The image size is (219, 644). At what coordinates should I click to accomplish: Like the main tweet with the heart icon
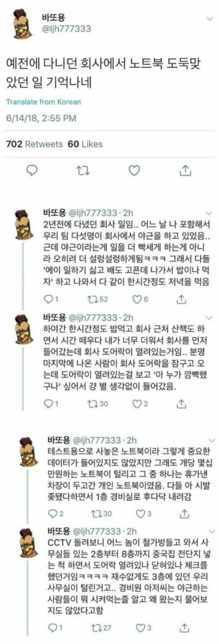[134, 170]
